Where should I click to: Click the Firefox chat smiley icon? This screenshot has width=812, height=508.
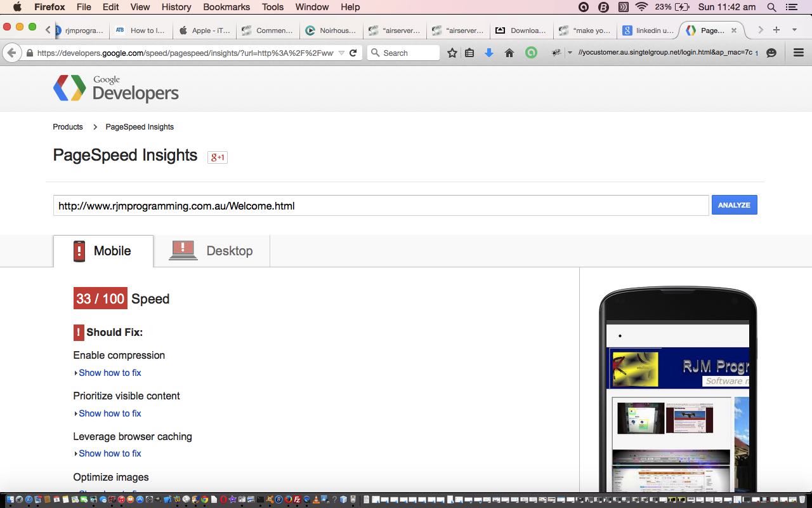point(771,53)
